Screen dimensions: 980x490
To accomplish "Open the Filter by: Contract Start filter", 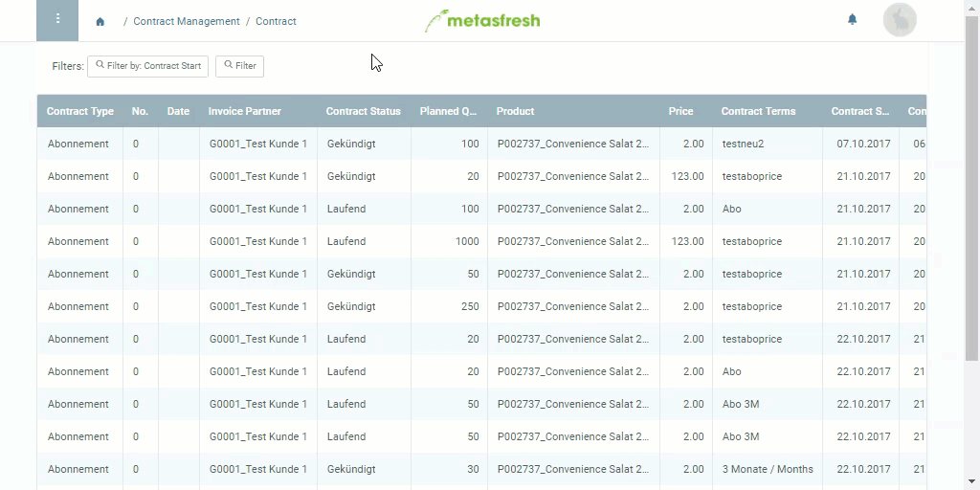I will [147, 66].
